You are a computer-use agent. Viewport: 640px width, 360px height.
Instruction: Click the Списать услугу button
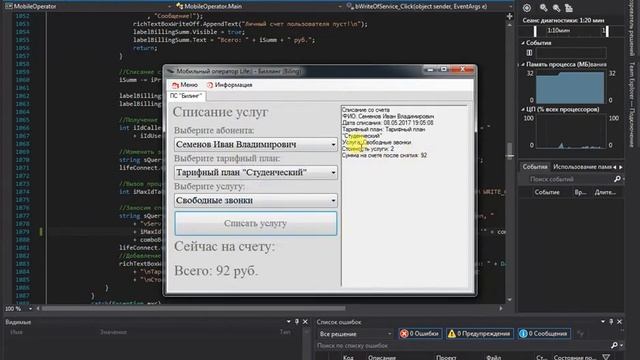coord(256,223)
